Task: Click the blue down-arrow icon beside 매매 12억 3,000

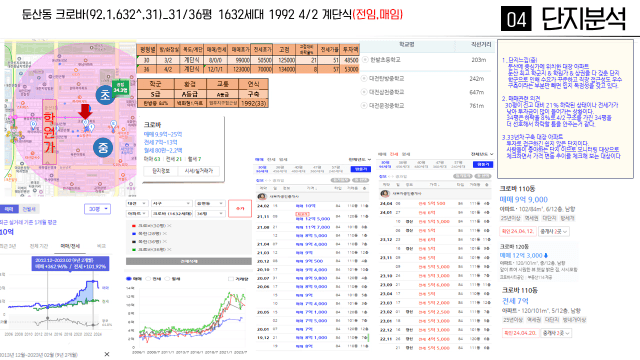Action: pyautogui.click(x=546, y=256)
